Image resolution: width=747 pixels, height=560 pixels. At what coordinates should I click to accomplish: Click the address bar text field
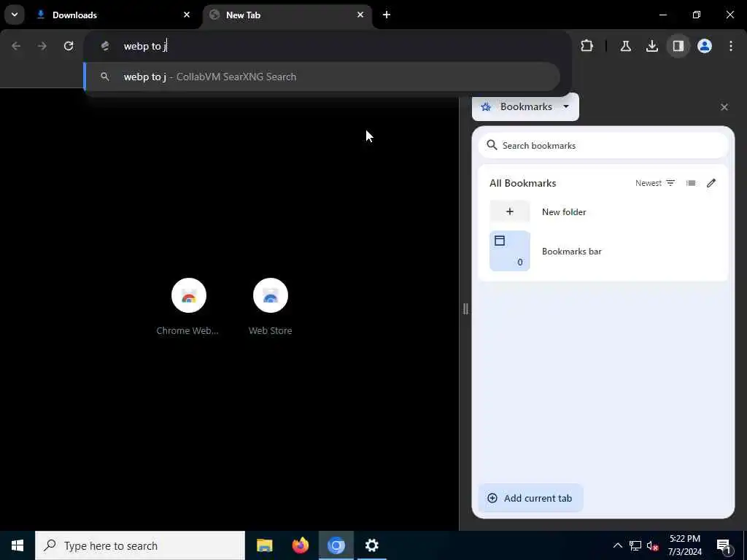pos(329,46)
